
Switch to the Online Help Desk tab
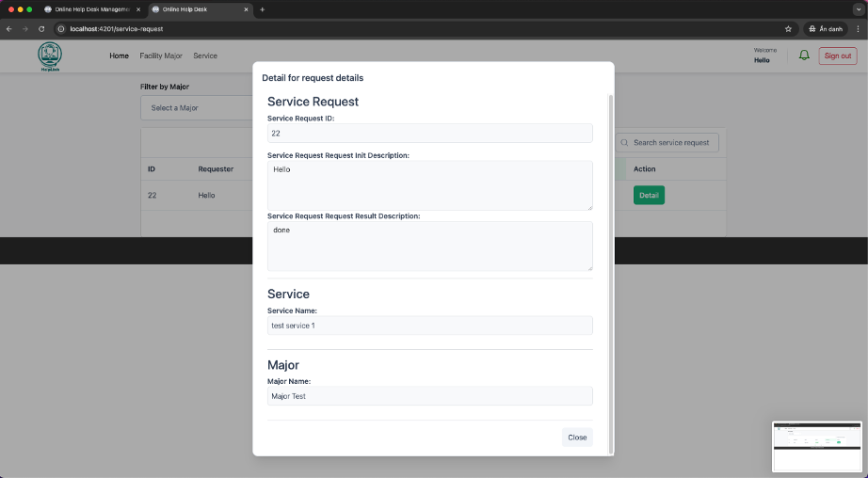click(201, 9)
